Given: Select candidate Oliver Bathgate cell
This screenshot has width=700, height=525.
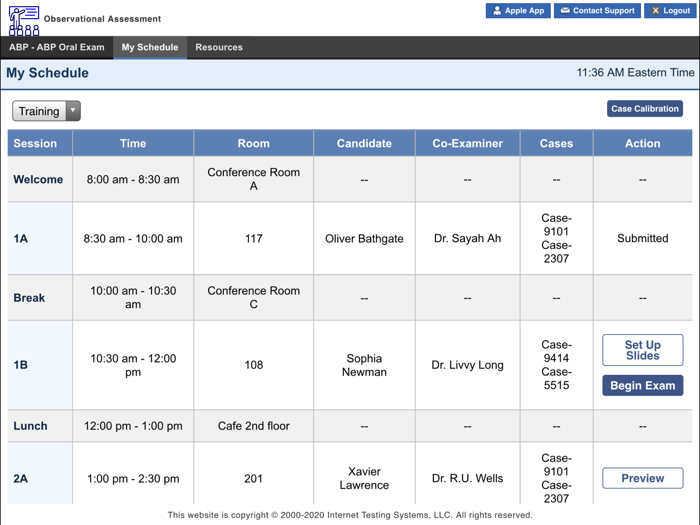Looking at the screenshot, I should tap(364, 239).
